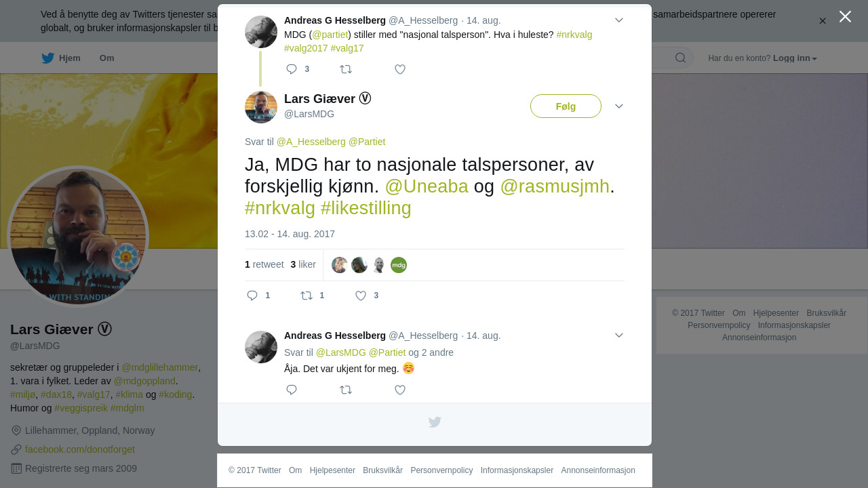Close the tweet overlay with the X
Screen dimensions: 868x488
point(845,16)
